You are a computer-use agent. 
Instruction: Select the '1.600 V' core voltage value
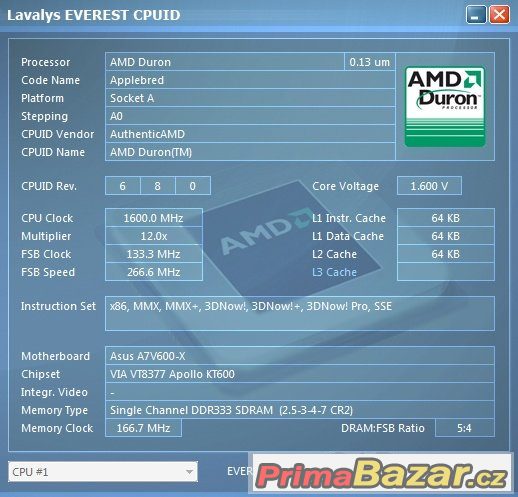[429, 186]
